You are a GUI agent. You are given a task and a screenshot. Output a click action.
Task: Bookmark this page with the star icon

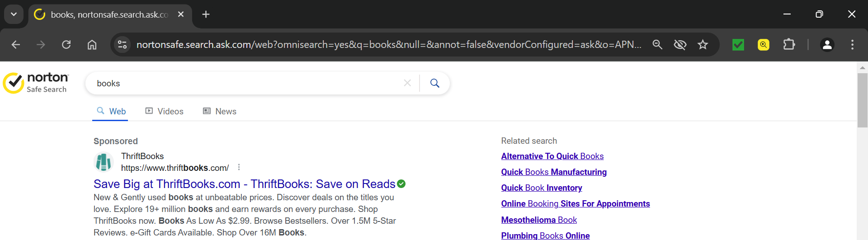(x=703, y=45)
